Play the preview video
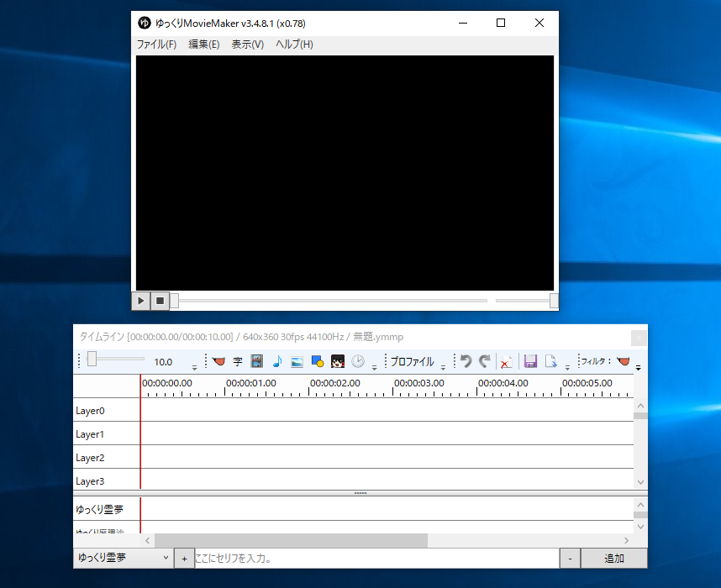Screen dimensions: 721x588 pyautogui.click(x=140, y=301)
